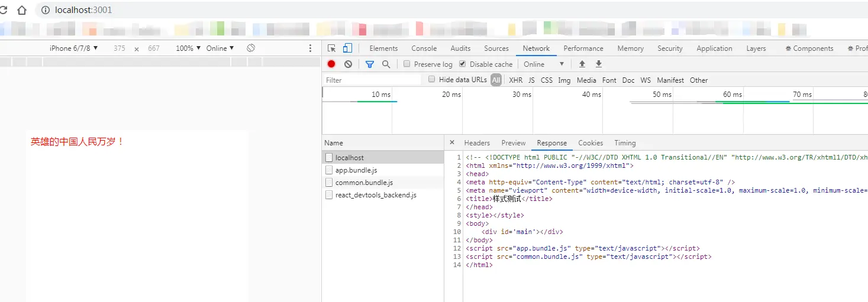Click the network Filter text field
Viewport: 868px width, 302px height.
[x=372, y=80]
